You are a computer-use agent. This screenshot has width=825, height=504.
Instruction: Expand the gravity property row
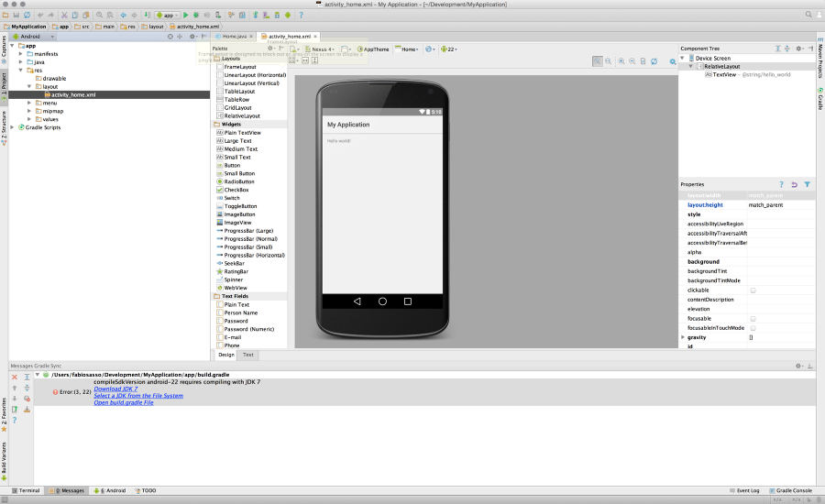[683, 337]
